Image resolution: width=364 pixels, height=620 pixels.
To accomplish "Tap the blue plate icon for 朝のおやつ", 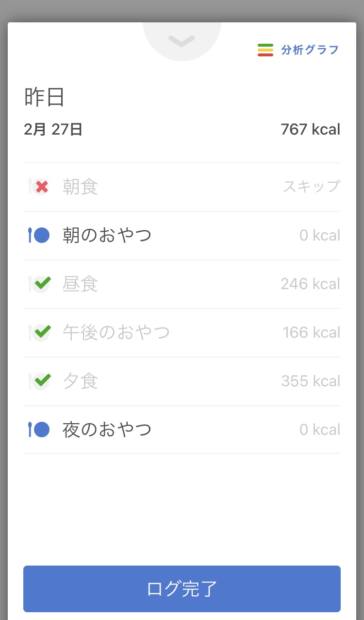I will coord(40,235).
